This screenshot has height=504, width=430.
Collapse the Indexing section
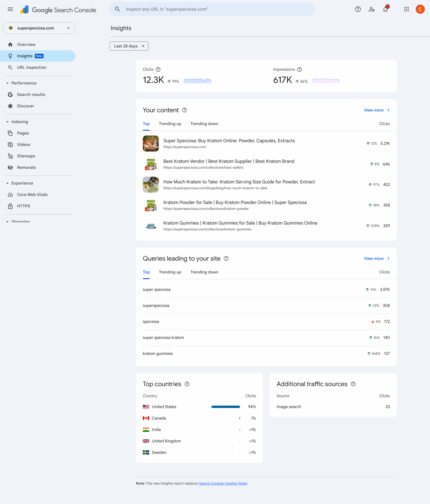pyautogui.click(x=7, y=122)
